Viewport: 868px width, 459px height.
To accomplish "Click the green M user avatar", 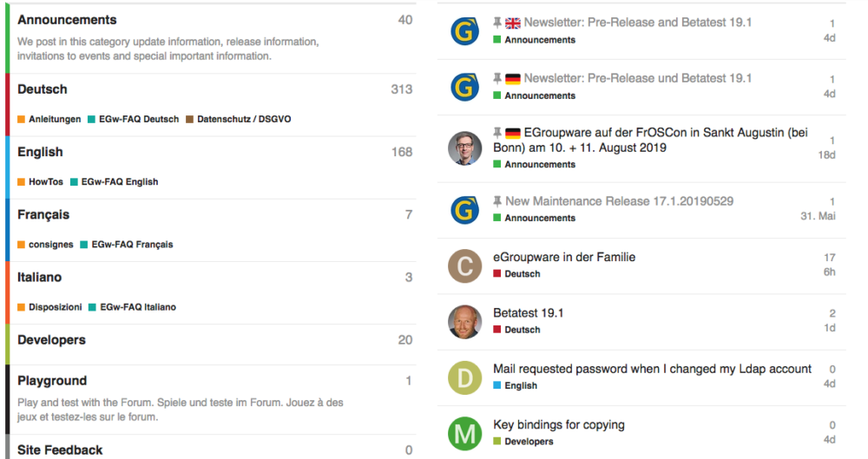I will coord(465,434).
